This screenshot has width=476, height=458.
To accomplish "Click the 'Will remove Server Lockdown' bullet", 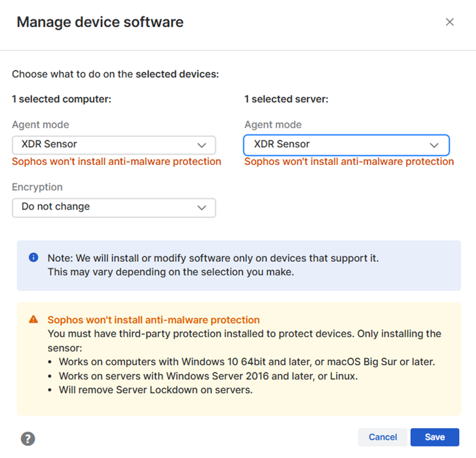I will click(155, 390).
